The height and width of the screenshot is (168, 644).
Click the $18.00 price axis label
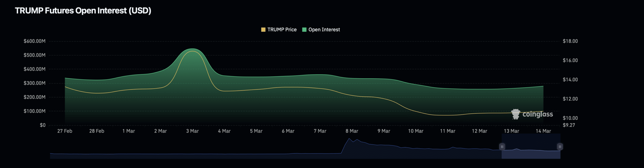coord(570,41)
